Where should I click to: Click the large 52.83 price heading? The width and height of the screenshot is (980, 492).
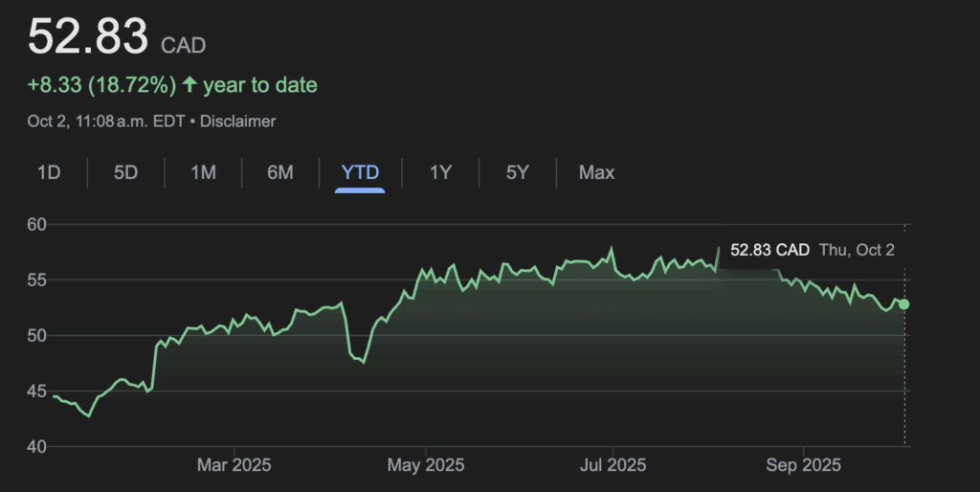tap(88, 37)
